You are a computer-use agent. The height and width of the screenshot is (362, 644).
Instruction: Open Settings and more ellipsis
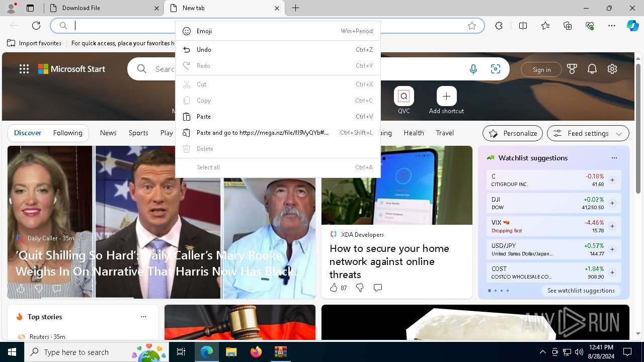point(612,26)
